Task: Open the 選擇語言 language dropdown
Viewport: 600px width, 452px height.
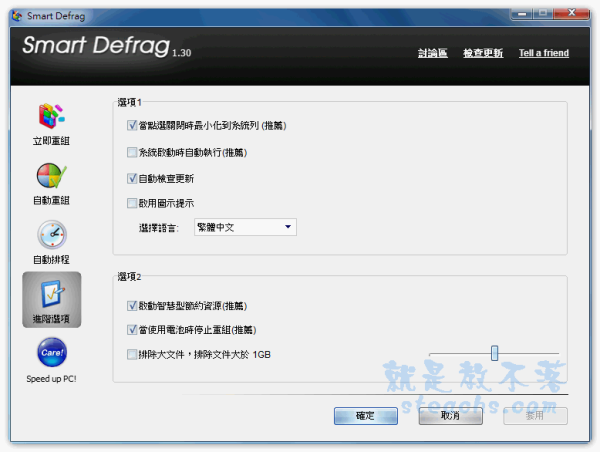Action: 245,227
